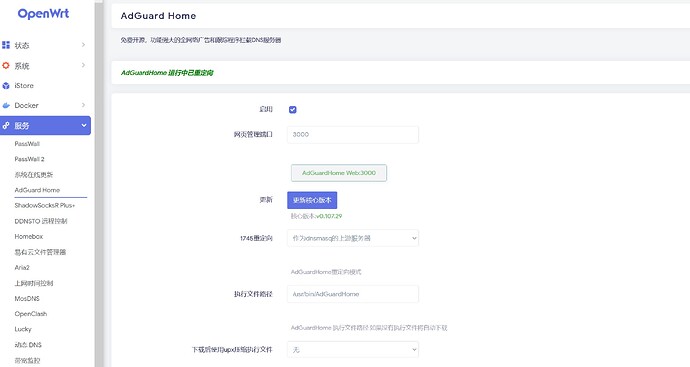Open the 1745重定向 redirect dropdown
The image size is (690, 367).
click(x=353, y=238)
